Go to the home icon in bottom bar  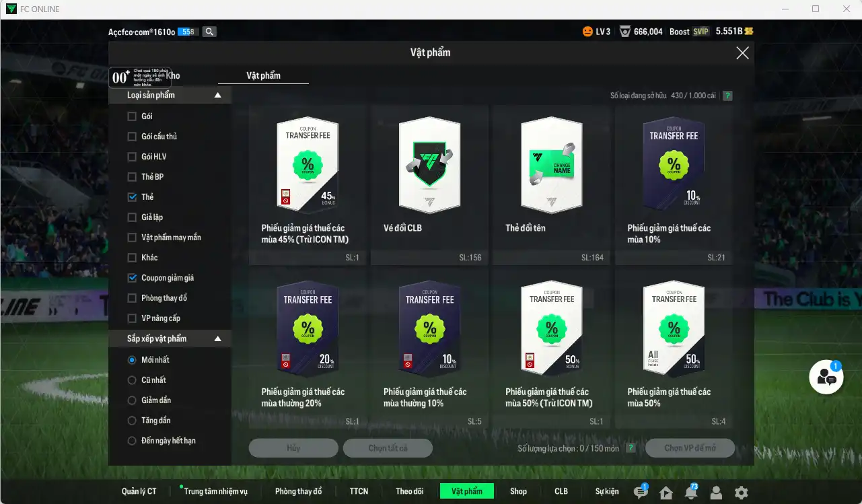point(666,493)
